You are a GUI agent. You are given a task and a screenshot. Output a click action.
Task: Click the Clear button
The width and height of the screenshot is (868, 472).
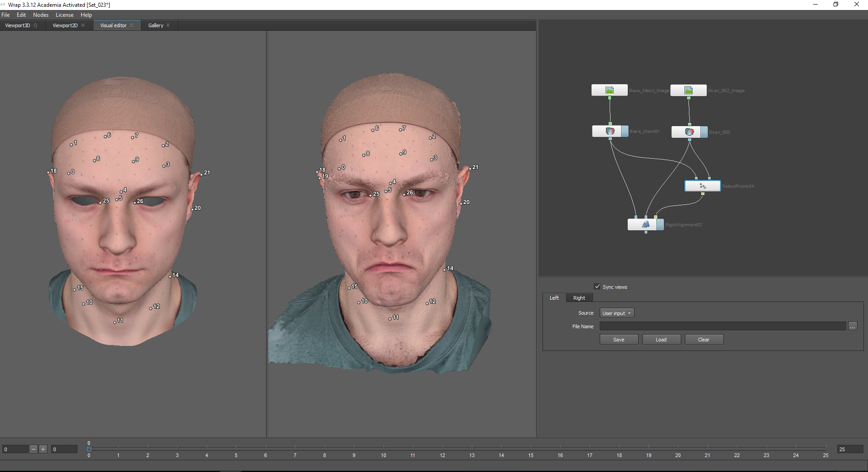(704, 340)
